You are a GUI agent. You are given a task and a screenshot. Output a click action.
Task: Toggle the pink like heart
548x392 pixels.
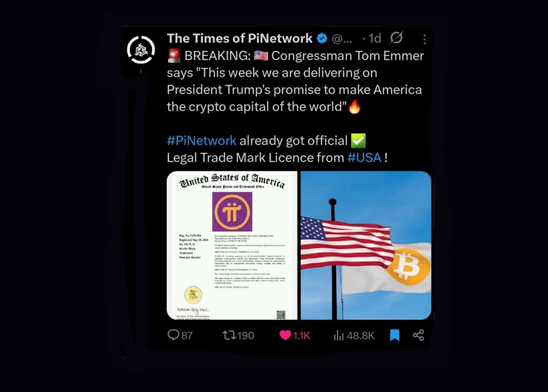pos(285,335)
